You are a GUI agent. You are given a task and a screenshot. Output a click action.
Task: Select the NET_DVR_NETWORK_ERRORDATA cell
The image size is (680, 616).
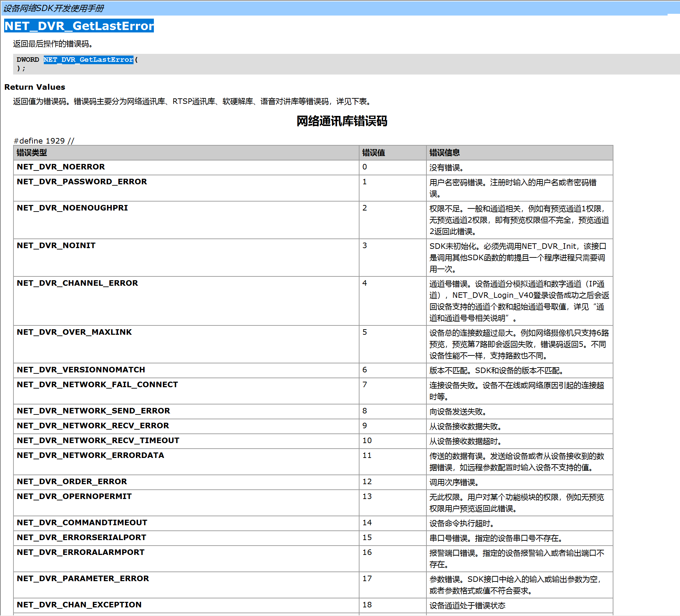click(186, 462)
